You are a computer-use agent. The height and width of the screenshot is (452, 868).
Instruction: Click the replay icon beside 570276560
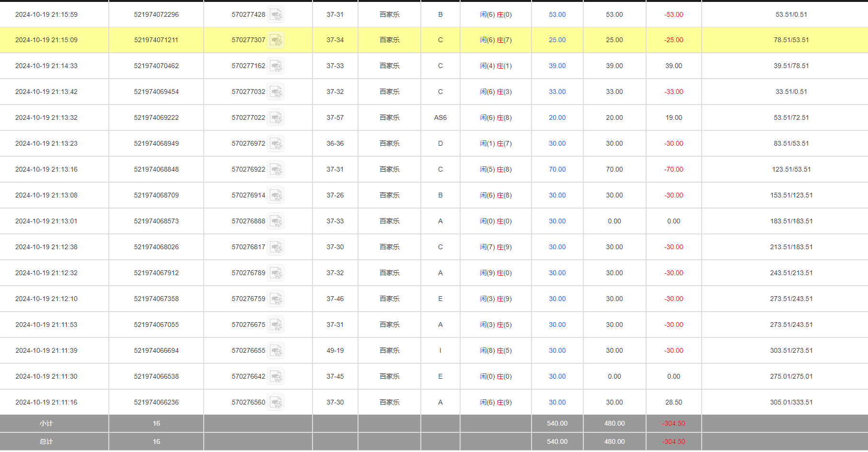click(276, 403)
